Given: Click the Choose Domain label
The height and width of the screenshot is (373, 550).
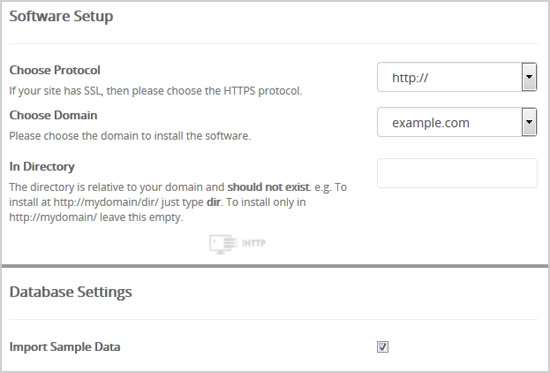Looking at the screenshot, I should [53, 115].
